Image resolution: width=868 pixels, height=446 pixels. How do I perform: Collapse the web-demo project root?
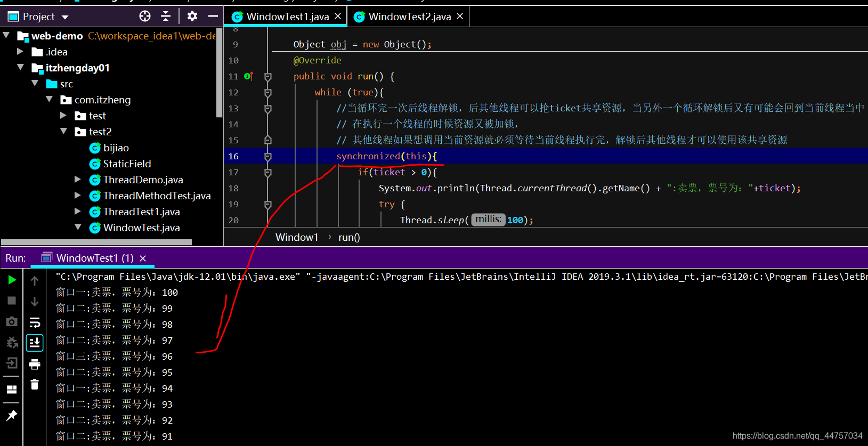click(6, 36)
